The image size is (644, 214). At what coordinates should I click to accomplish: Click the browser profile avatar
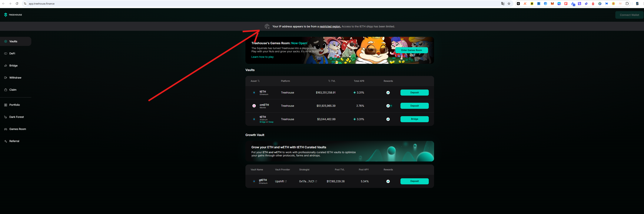[x=637, y=4]
